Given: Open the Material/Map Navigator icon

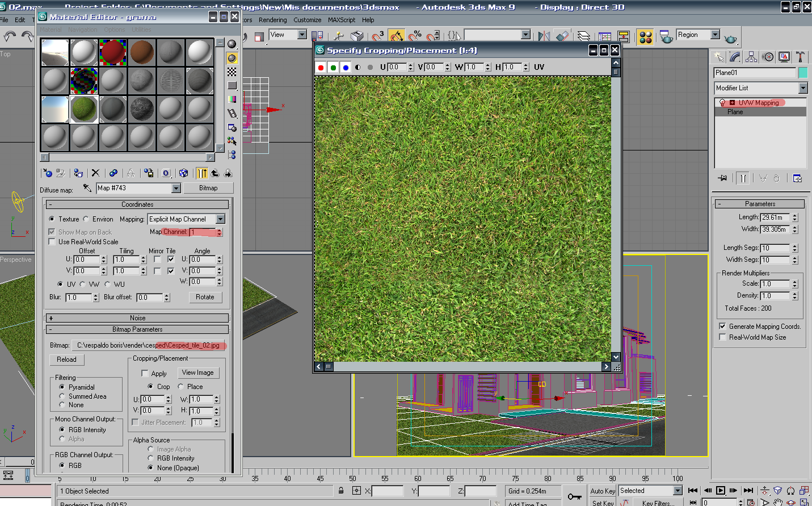Looking at the screenshot, I should (232, 154).
